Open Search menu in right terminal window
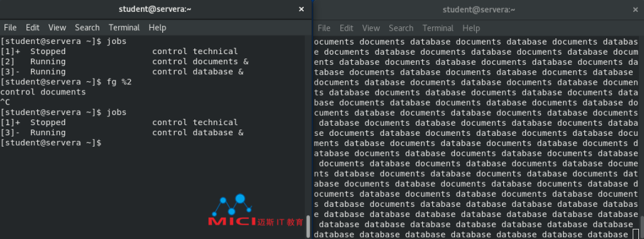The width and height of the screenshot is (644, 239). 401,28
